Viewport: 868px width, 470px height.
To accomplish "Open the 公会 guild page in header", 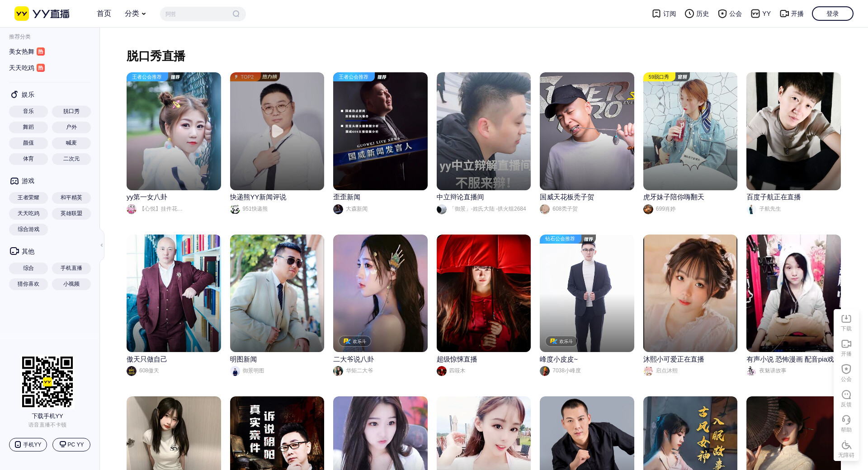I will (730, 14).
